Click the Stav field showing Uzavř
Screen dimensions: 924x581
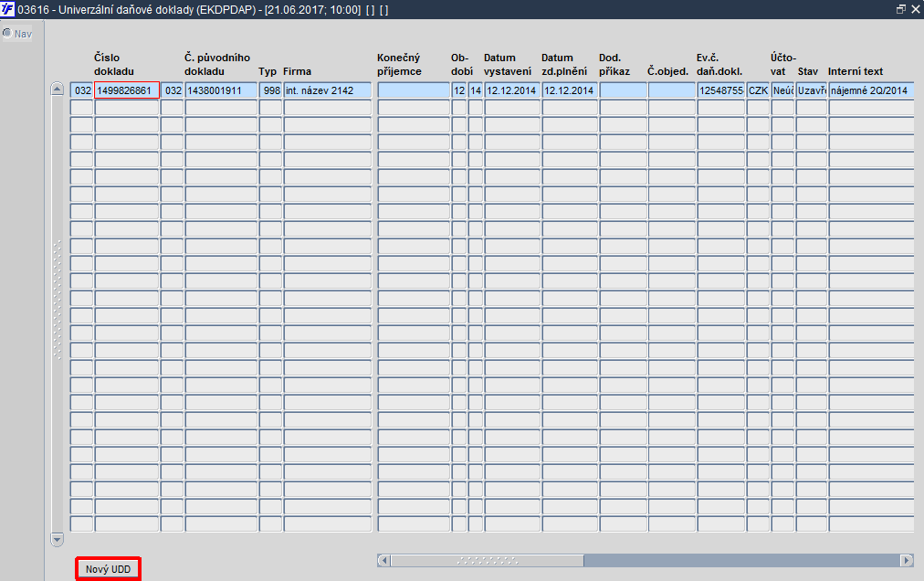pyautogui.click(x=812, y=90)
